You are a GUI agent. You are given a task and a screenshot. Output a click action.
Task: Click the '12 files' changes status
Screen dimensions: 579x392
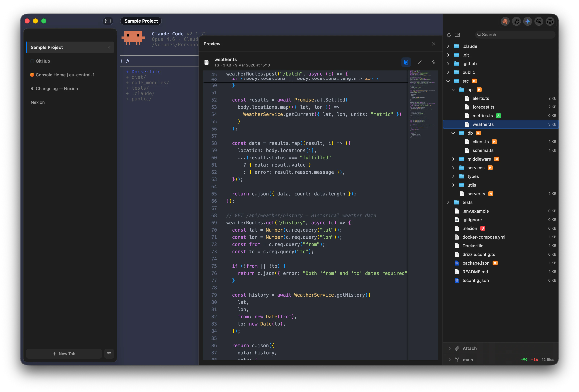(x=548, y=360)
